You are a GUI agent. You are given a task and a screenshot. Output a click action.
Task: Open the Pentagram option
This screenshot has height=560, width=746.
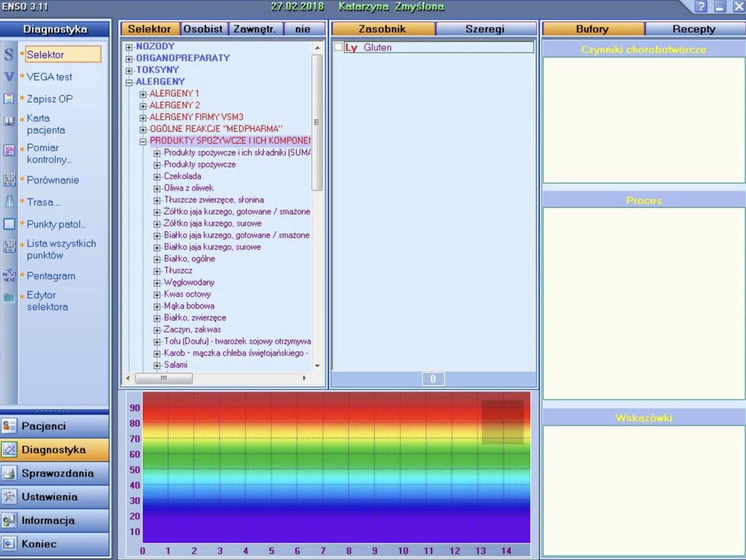pyautogui.click(x=51, y=275)
